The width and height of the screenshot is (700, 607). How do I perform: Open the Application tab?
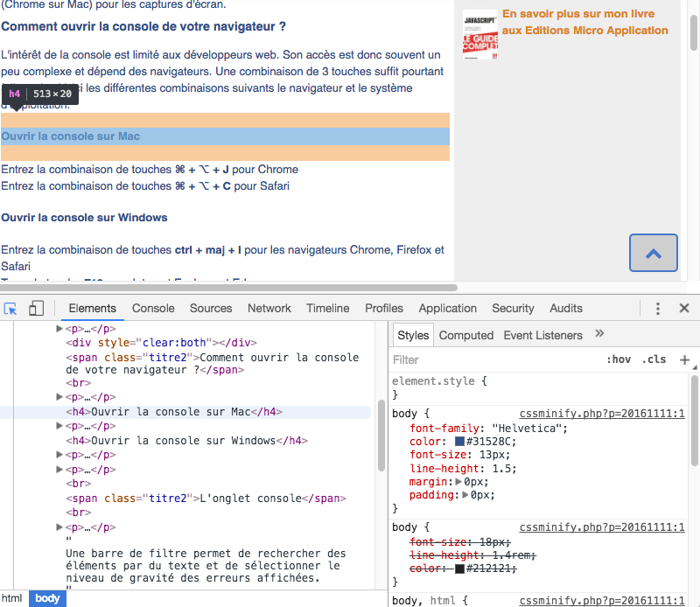click(x=448, y=309)
